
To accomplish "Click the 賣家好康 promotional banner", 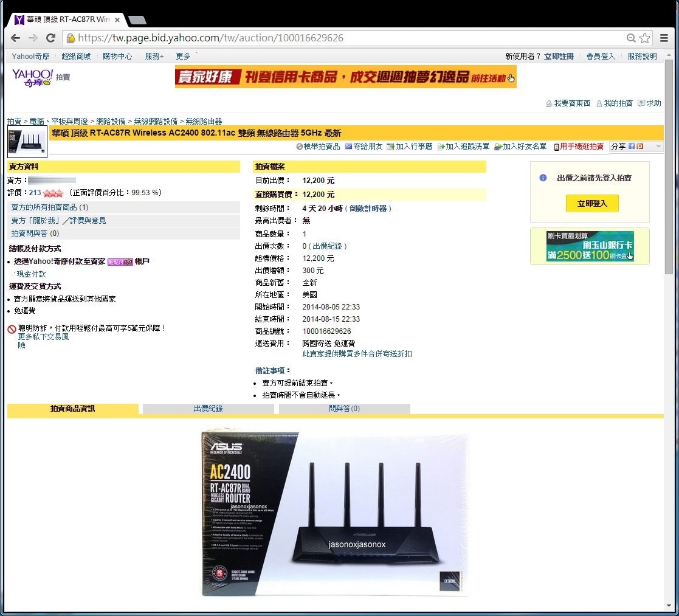I will pos(345,77).
